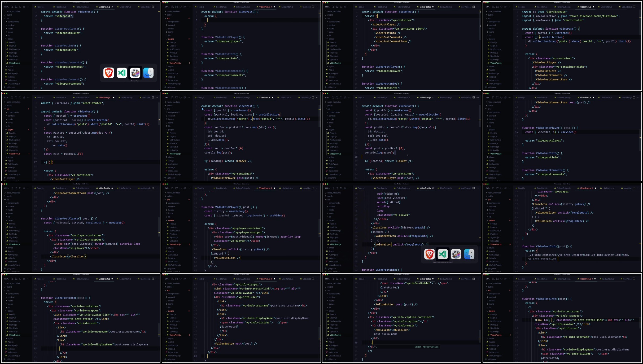Expand public folder in console.log(post) frame
This screenshot has height=364, width=643.
[169, 106]
